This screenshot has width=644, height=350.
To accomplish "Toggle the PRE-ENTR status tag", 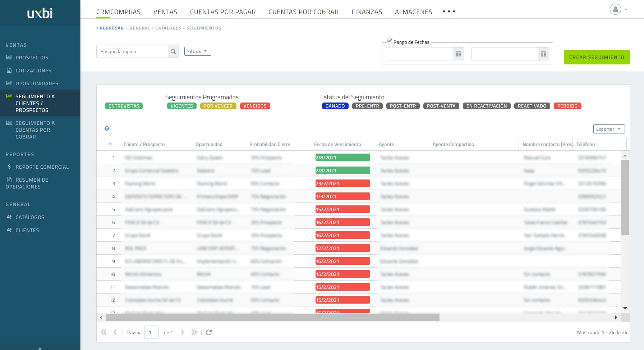I will [x=367, y=106].
